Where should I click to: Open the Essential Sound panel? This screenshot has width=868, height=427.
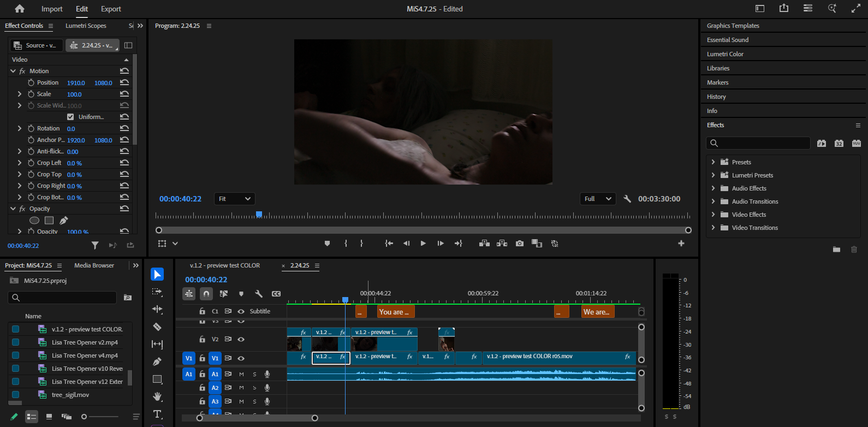(x=728, y=40)
